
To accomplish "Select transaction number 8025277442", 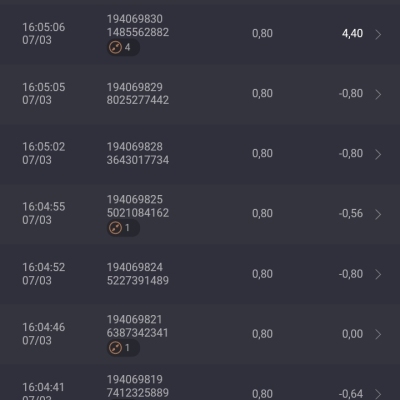I will click(138, 100).
